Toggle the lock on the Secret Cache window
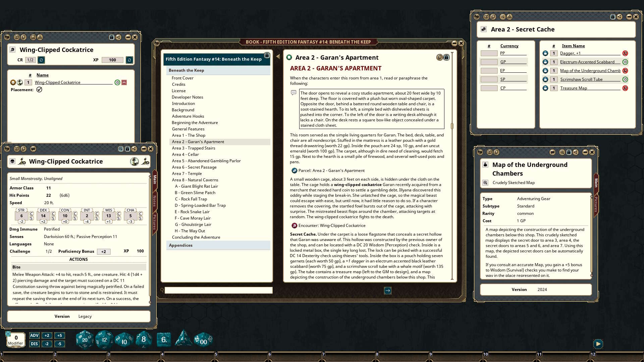The width and height of the screenshot is (644, 362). click(613, 17)
